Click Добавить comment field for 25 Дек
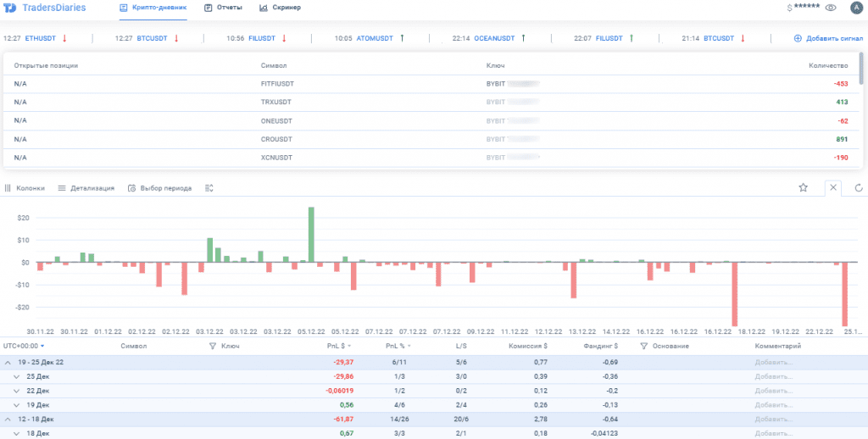 [773, 376]
